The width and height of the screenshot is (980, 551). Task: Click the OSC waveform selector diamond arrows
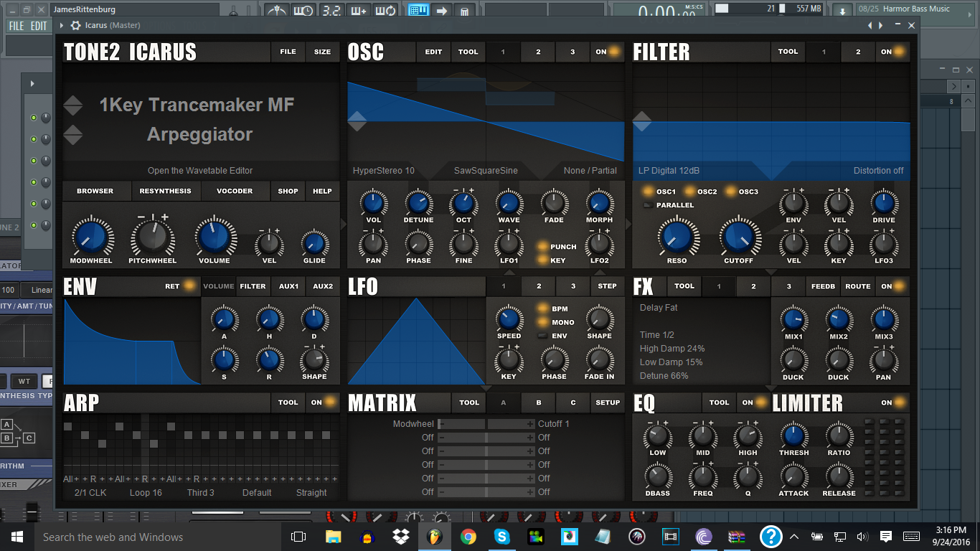[357, 121]
